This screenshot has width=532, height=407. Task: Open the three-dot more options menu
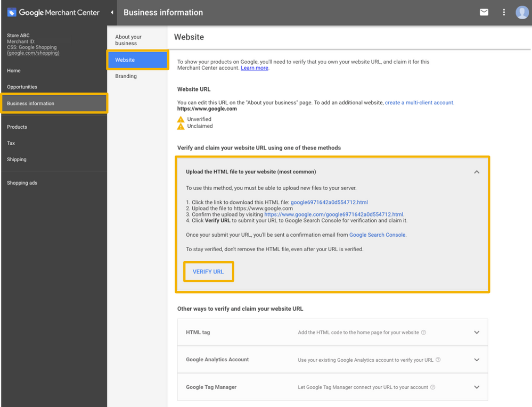(x=504, y=13)
